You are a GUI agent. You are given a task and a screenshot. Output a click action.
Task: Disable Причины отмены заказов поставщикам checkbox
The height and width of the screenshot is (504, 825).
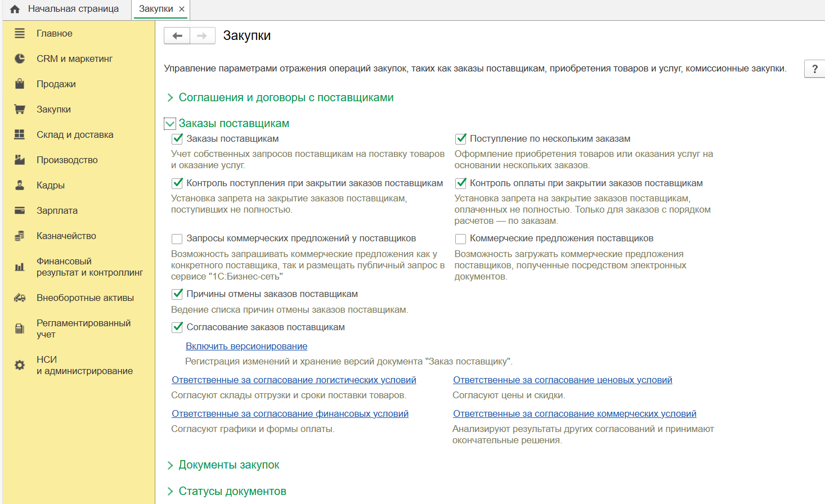coord(177,294)
